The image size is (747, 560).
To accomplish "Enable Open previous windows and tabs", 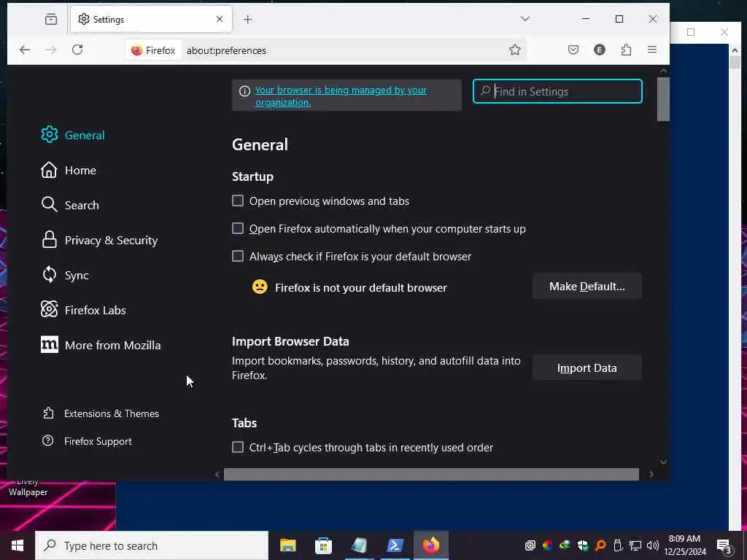I will (x=238, y=201).
